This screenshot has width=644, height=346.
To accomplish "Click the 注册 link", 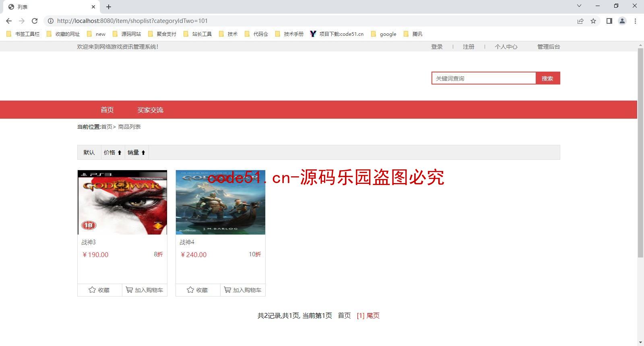I will (x=469, y=47).
